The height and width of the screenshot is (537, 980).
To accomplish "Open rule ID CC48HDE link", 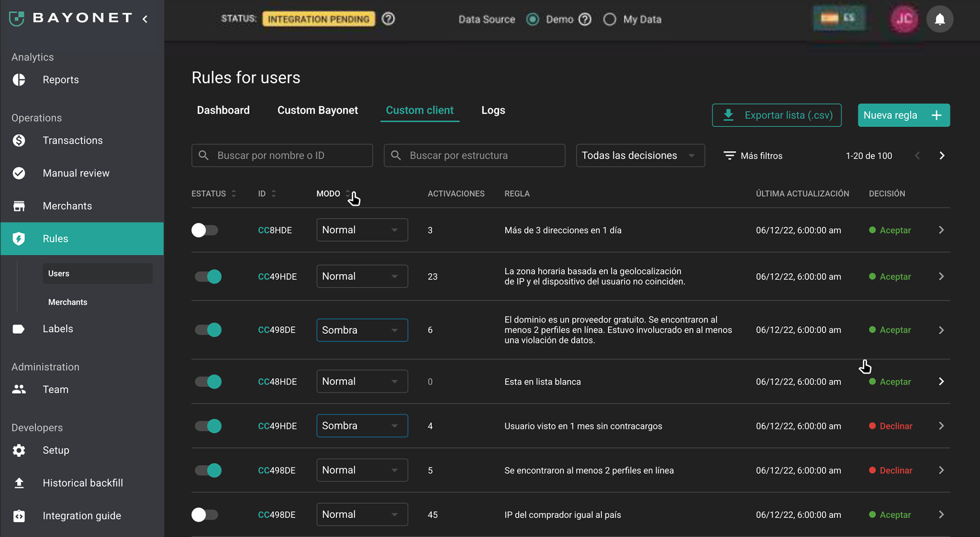I will click(277, 381).
